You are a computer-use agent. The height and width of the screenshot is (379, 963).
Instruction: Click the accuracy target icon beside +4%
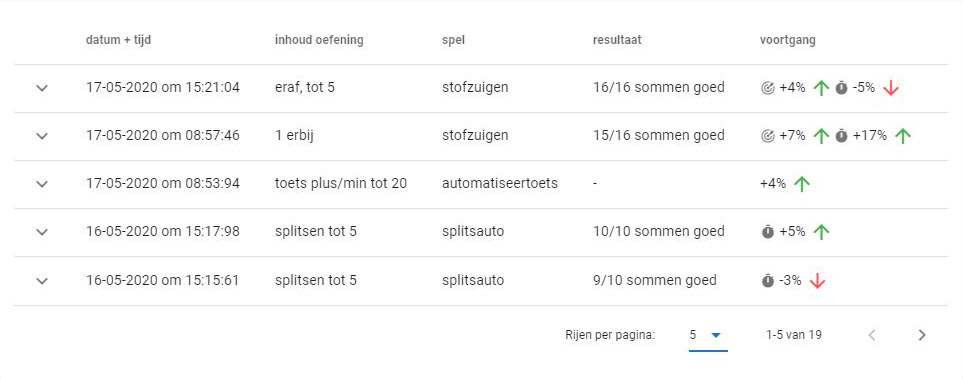tap(767, 88)
